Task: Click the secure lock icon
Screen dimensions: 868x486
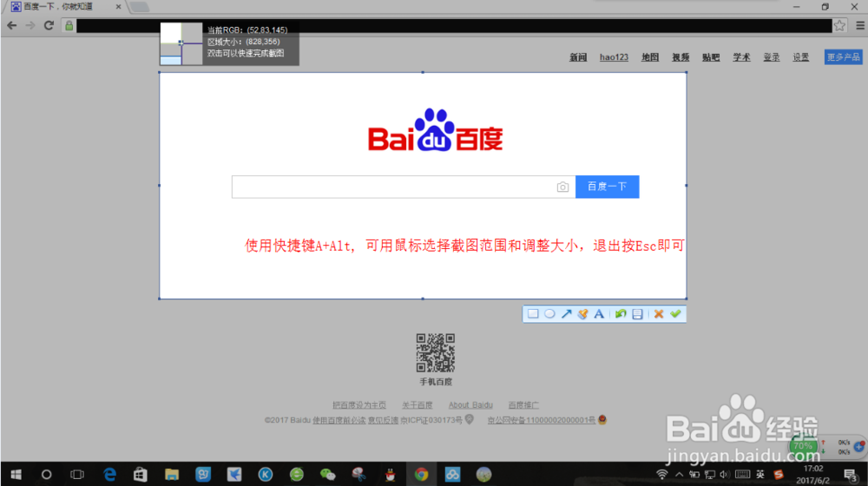Action: click(x=69, y=25)
